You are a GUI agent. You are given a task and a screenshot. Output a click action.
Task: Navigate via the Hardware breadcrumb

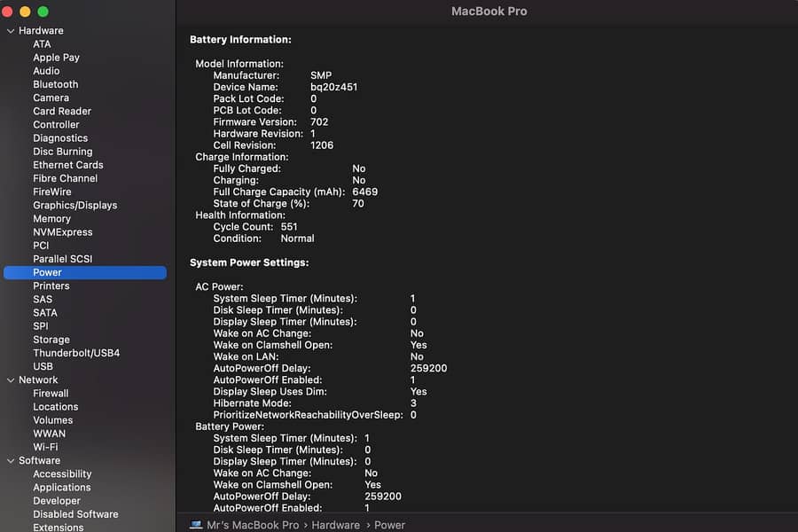point(335,525)
